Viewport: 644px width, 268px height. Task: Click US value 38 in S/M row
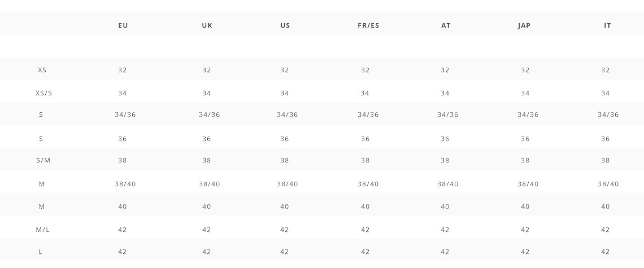pos(285,160)
